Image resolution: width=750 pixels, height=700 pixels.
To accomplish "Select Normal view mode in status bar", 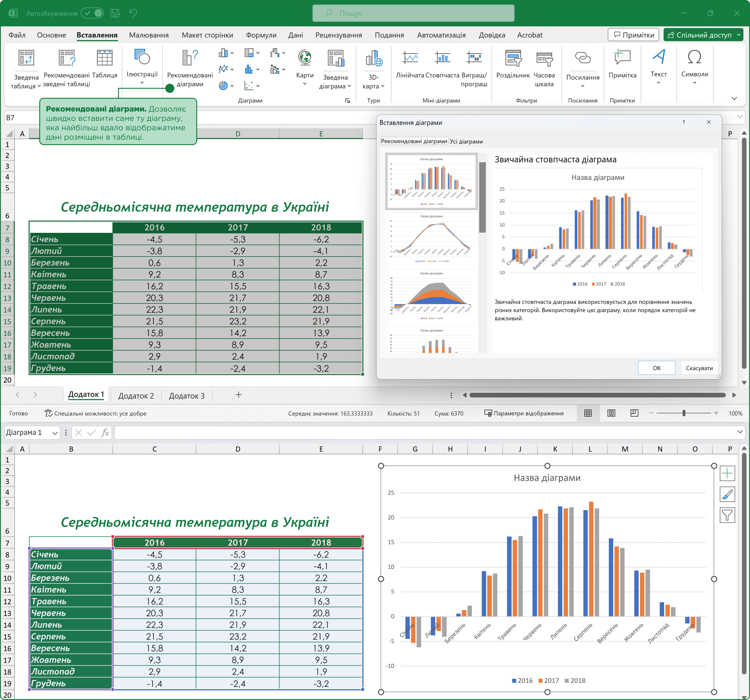I will point(588,413).
